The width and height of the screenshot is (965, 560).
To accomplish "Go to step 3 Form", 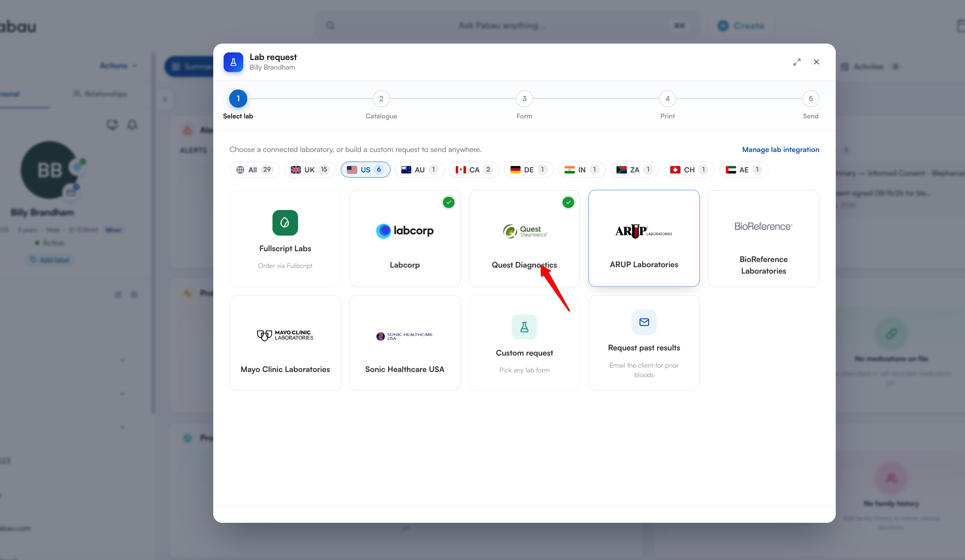I will pos(525,99).
